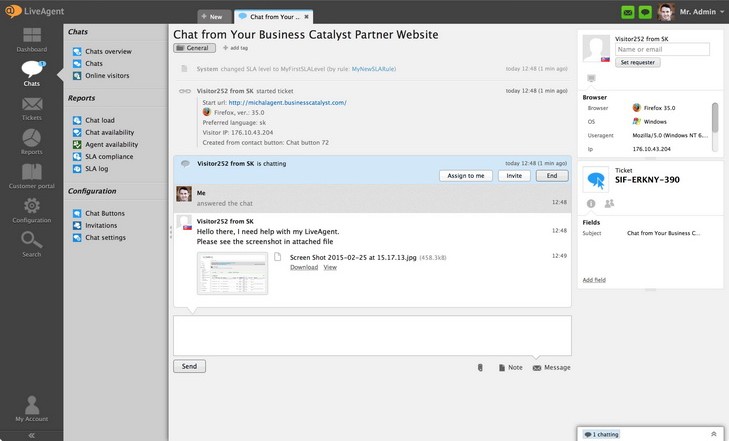Switch reply mode to Message
The height and width of the screenshot is (441, 729).
pos(552,368)
